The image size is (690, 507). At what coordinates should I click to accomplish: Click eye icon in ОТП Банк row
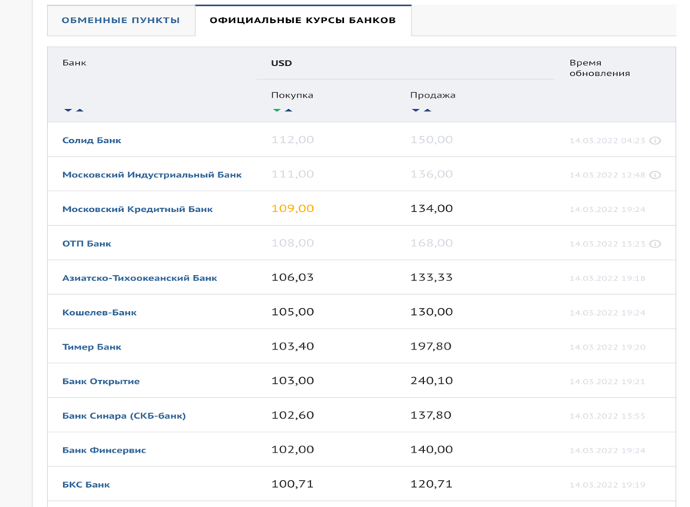coord(655,244)
